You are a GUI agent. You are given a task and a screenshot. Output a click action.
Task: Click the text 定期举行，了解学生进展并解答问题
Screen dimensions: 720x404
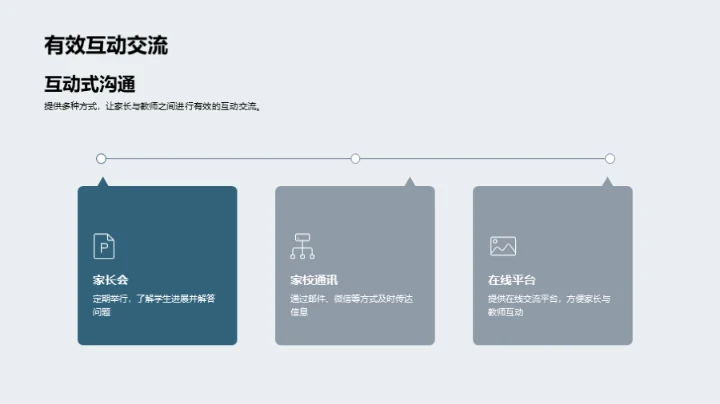point(154,305)
